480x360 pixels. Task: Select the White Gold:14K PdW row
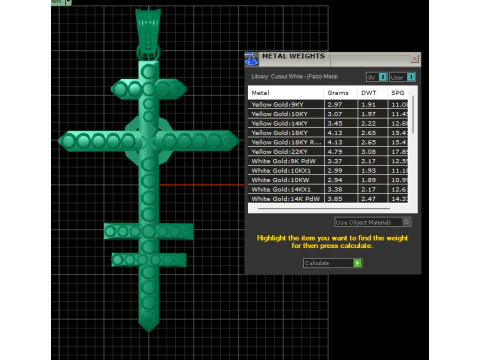328,199
